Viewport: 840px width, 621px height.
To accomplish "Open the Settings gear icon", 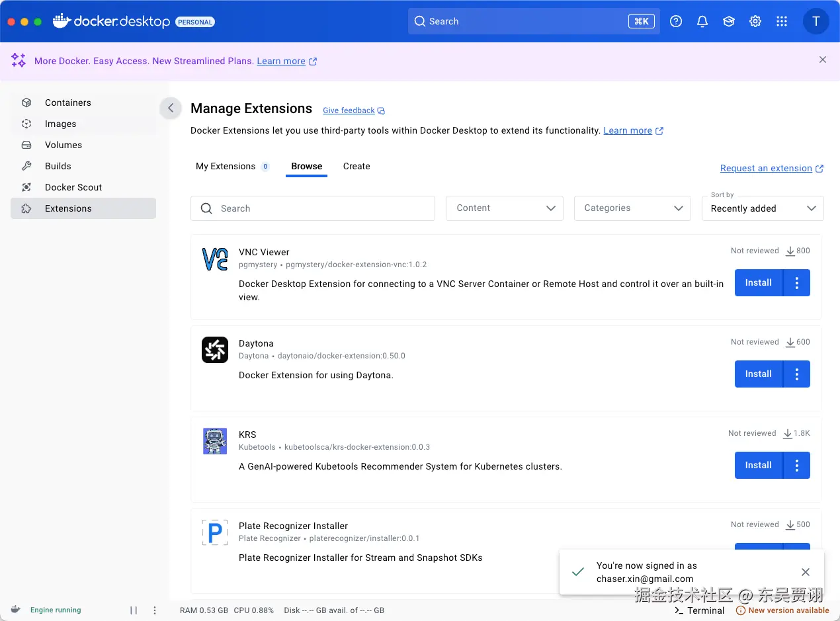I will point(755,21).
